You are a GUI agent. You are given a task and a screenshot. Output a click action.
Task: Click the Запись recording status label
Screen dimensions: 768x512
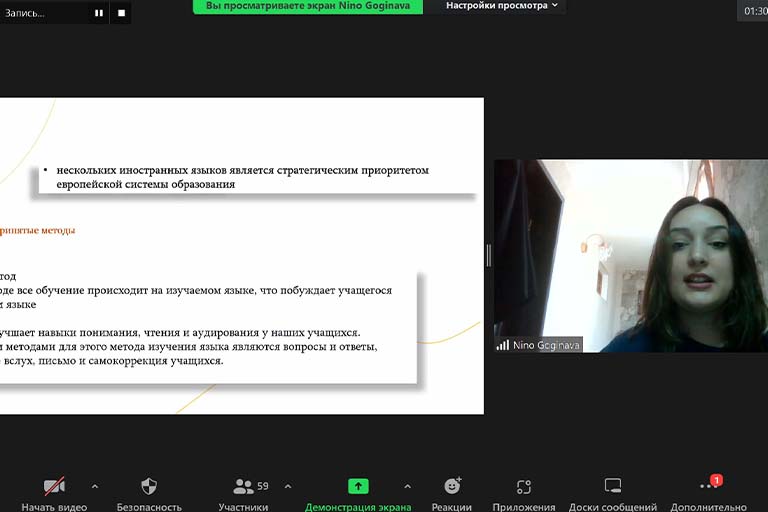pyautogui.click(x=26, y=13)
